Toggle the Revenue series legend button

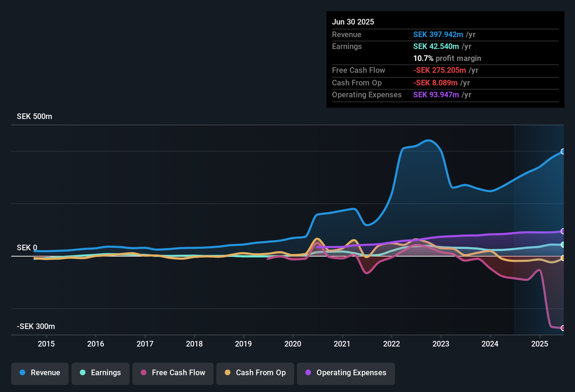(x=40, y=373)
